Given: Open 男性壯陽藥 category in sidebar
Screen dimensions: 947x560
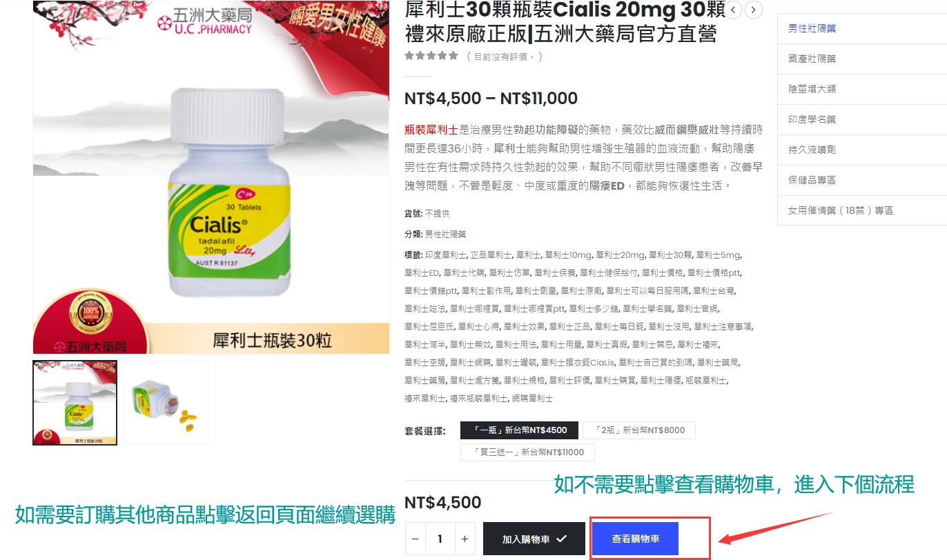Looking at the screenshot, I should pyautogui.click(x=812, y=28).
